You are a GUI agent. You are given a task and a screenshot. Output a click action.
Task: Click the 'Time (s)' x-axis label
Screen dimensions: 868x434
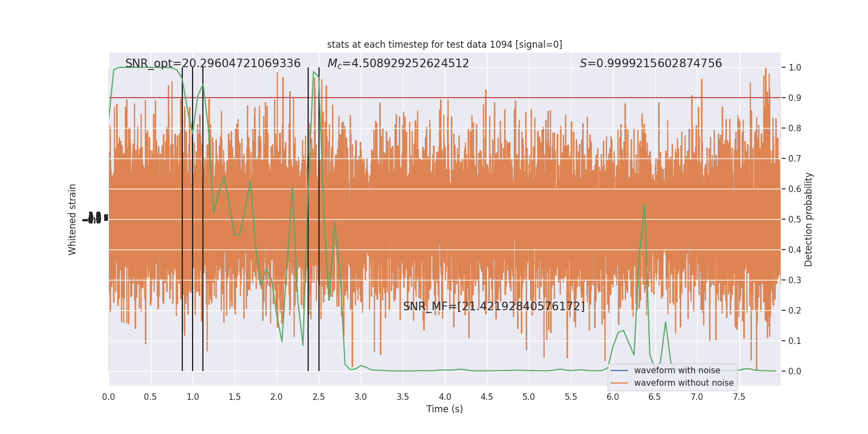click(x=445, y=409)
